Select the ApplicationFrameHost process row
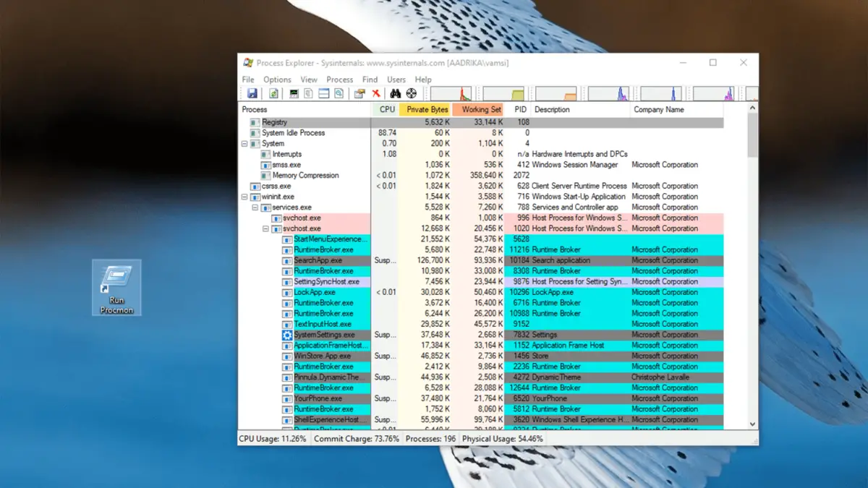The width and height of the screenshot is (868, 488). pos(481,345)
